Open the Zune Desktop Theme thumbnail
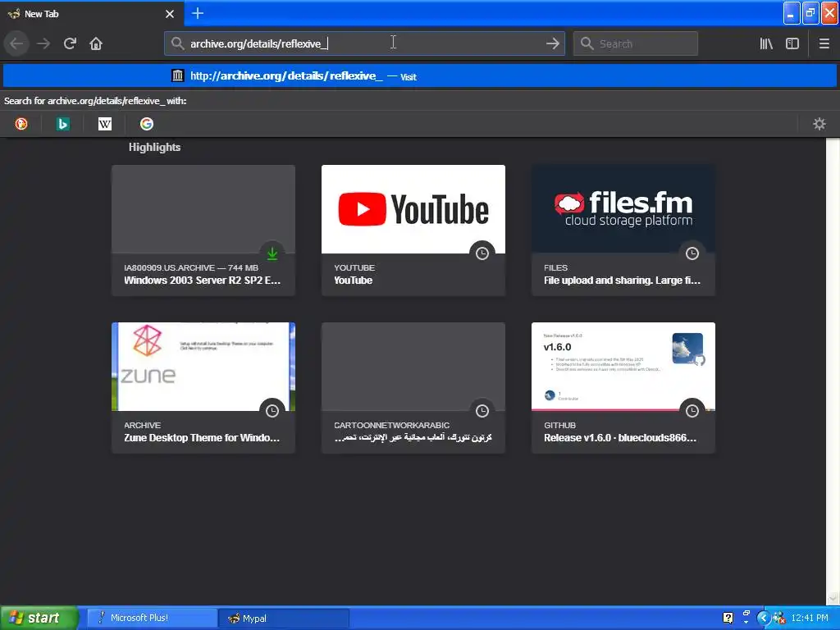 point(203,367)
